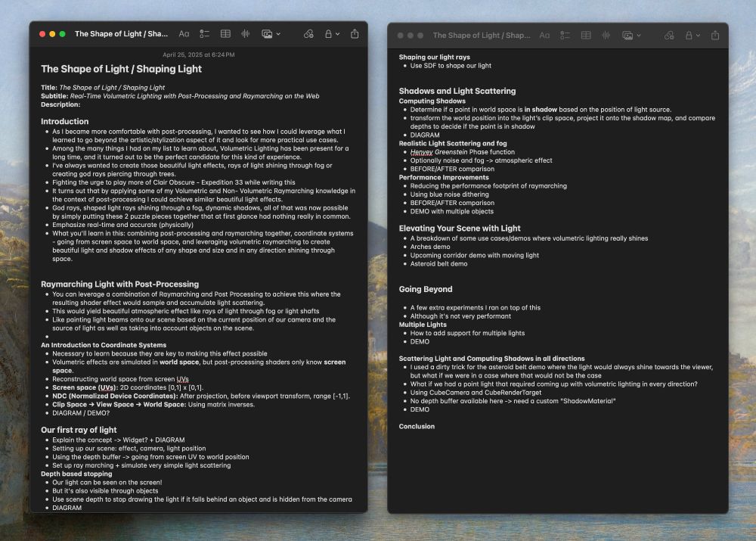Click 'Henyey Greenstein Phase function' bullet
Image resolution: width=756 pixels, height=541 pixels.
[x=463, y=152]
